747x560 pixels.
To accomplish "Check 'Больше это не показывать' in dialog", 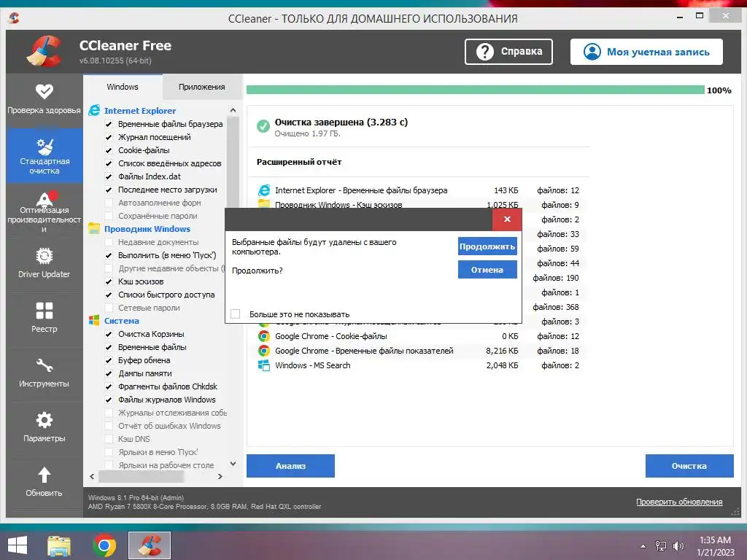I will pos(236,314).
